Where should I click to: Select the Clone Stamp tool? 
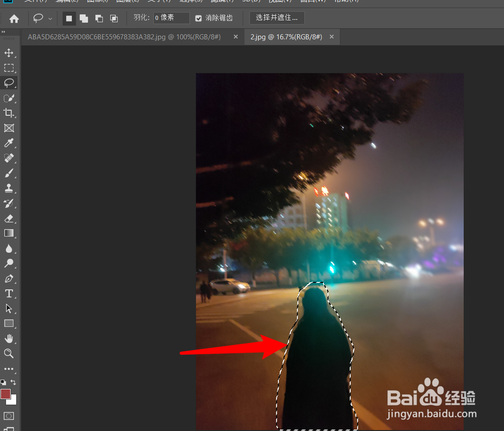pos(9,188)
